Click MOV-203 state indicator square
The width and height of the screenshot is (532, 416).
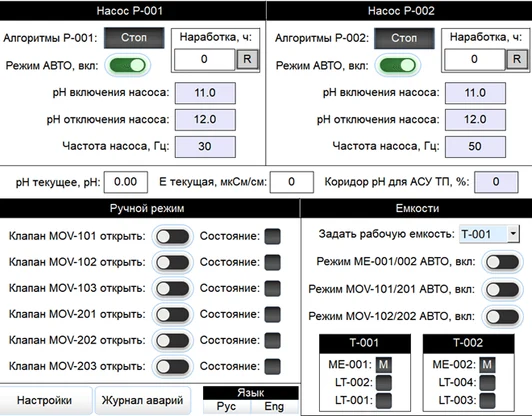(x=273, y=366)
